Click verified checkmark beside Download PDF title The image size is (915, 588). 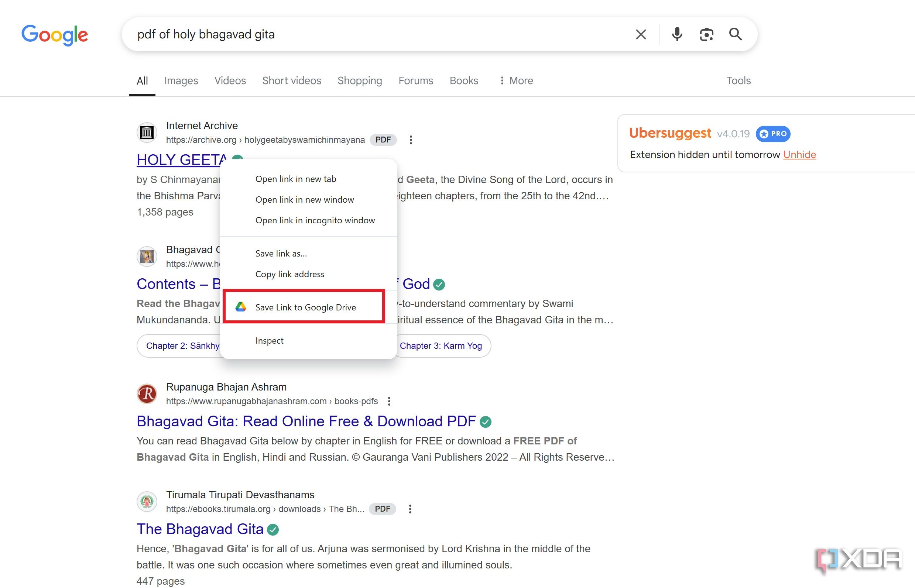[x=485, y=422]
